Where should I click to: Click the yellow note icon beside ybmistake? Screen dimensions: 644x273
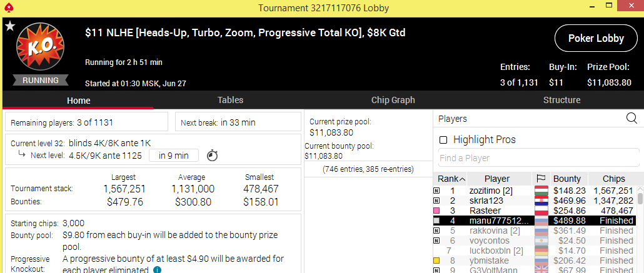point(436,261)
